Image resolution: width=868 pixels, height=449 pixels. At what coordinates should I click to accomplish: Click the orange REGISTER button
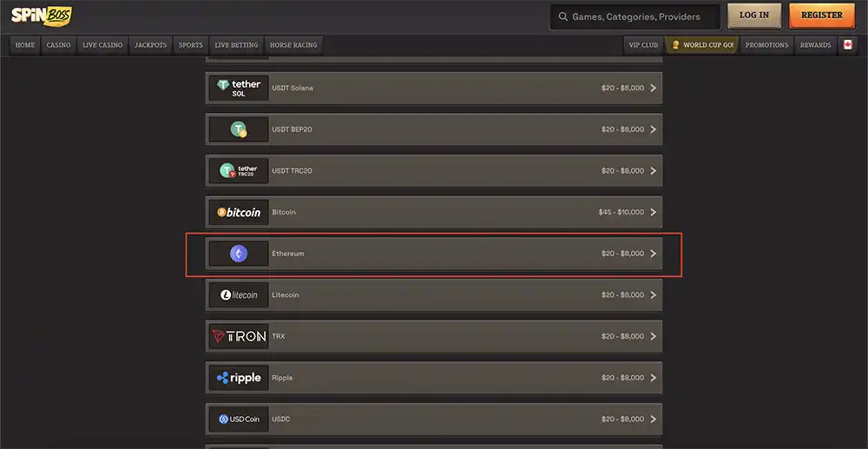tap(822, 16)
